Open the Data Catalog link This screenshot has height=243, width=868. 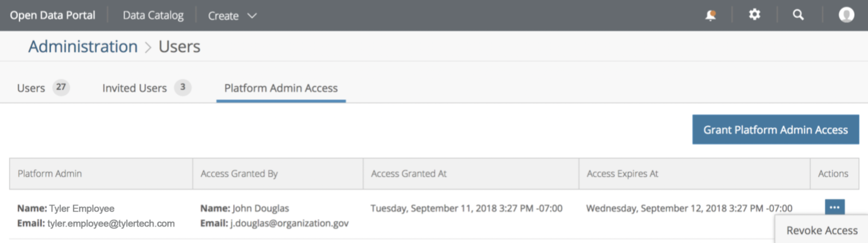pyautogui.click(x=153, y=15)
